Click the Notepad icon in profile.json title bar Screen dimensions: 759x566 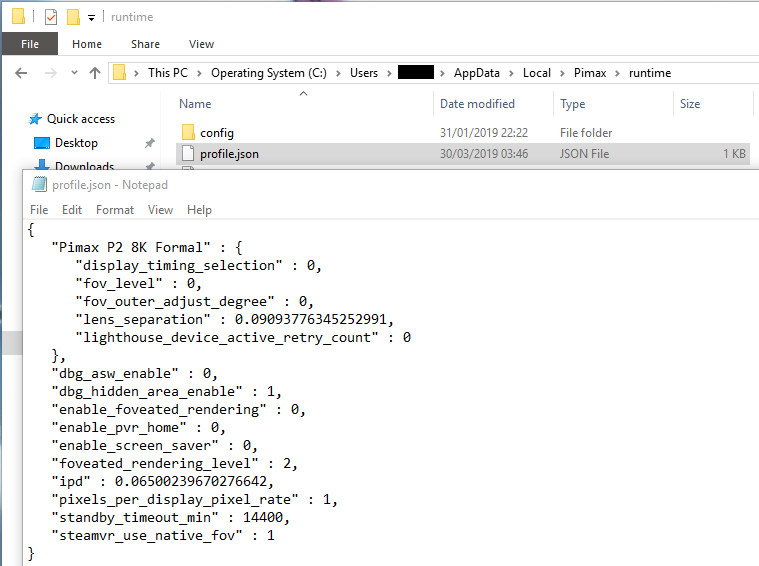(39, 184)
